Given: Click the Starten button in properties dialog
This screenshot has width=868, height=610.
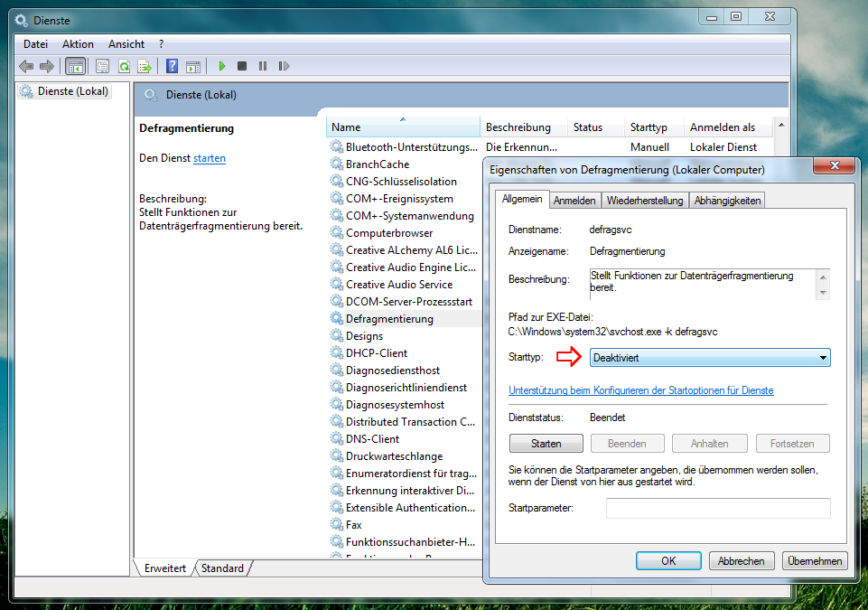Looking at the screenshot, I should [x=546, y=443].
